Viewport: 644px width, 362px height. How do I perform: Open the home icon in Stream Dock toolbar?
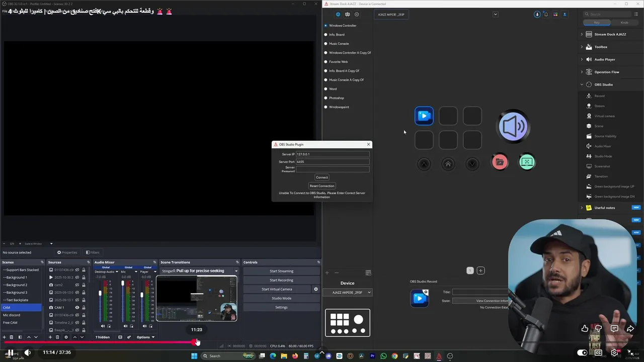click(x=338, y=15)
